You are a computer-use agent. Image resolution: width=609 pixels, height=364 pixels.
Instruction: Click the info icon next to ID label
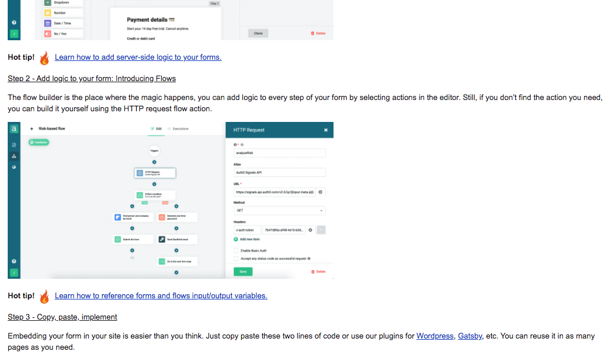pos(242,145)
